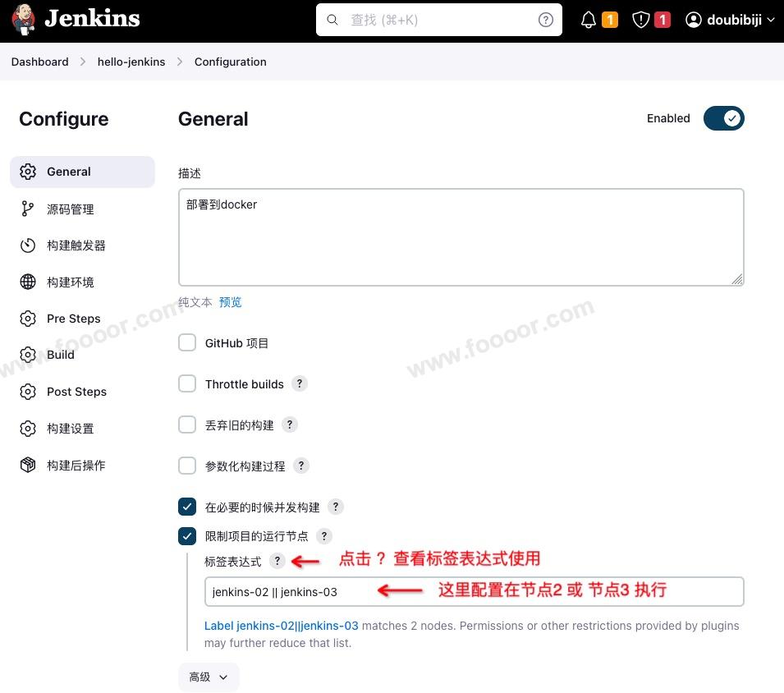Click the Jenkins logo icon

tap(24, 20)
